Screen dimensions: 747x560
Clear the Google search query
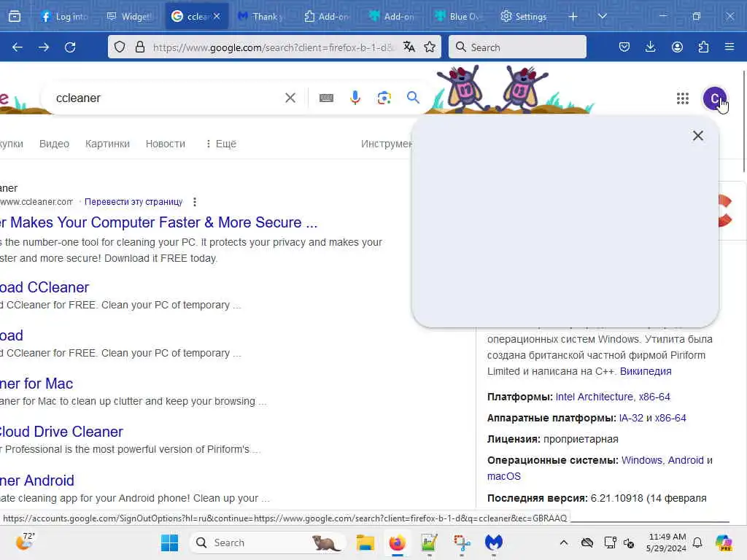point(290,98)
